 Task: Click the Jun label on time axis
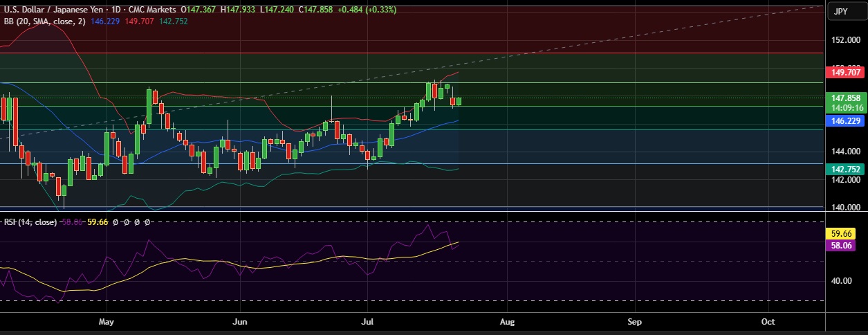(x=240, y=322)
